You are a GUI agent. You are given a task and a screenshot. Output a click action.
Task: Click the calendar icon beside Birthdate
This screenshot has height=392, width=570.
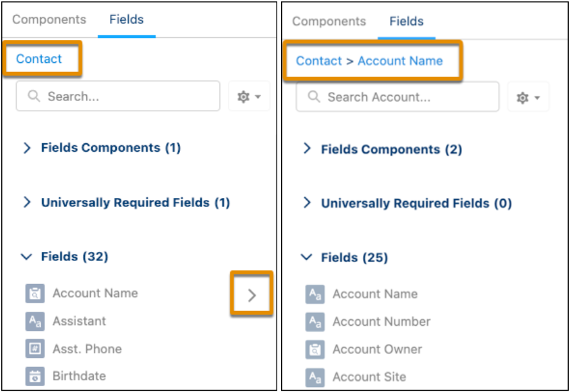point(35,377)
